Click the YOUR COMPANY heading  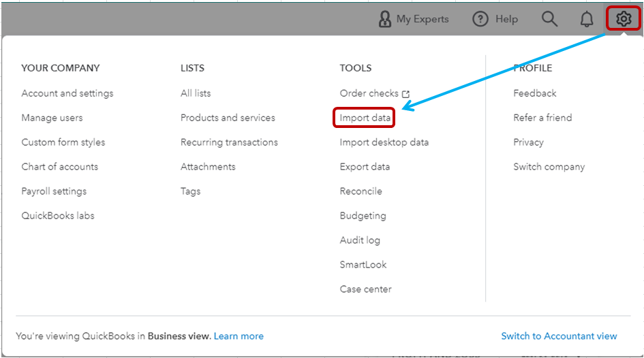tap(61, 68)
